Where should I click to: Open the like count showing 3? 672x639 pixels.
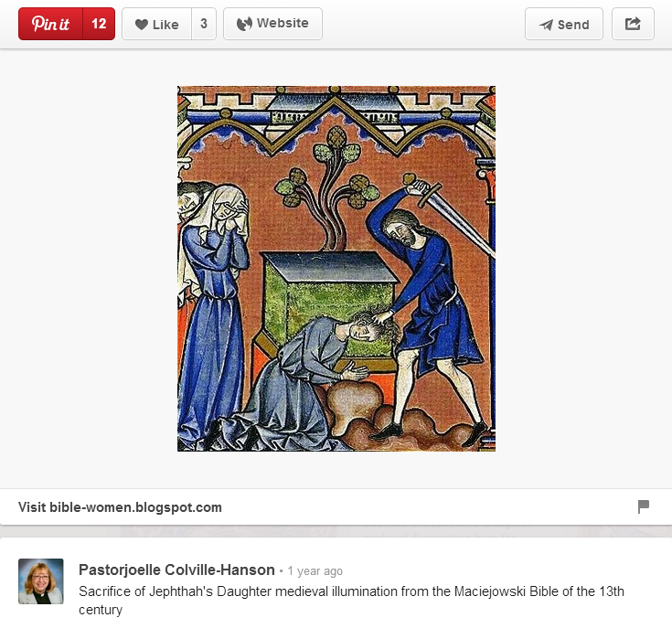(x=204, y=24)
